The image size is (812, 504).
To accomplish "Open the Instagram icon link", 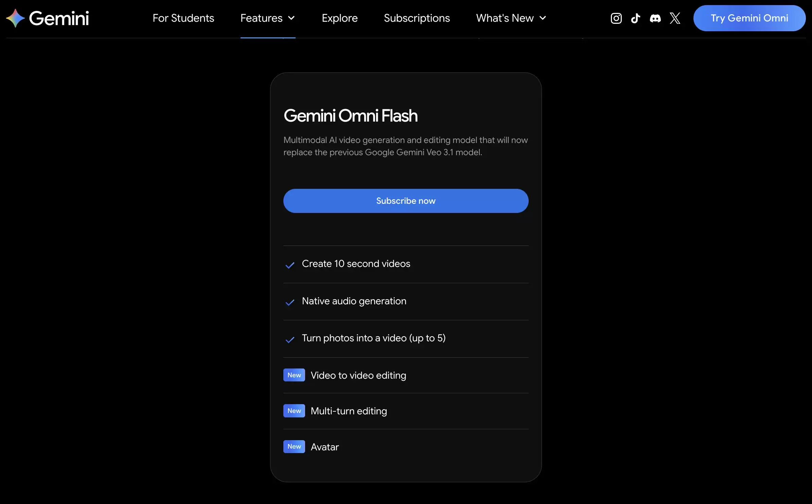I will (616, 18).
